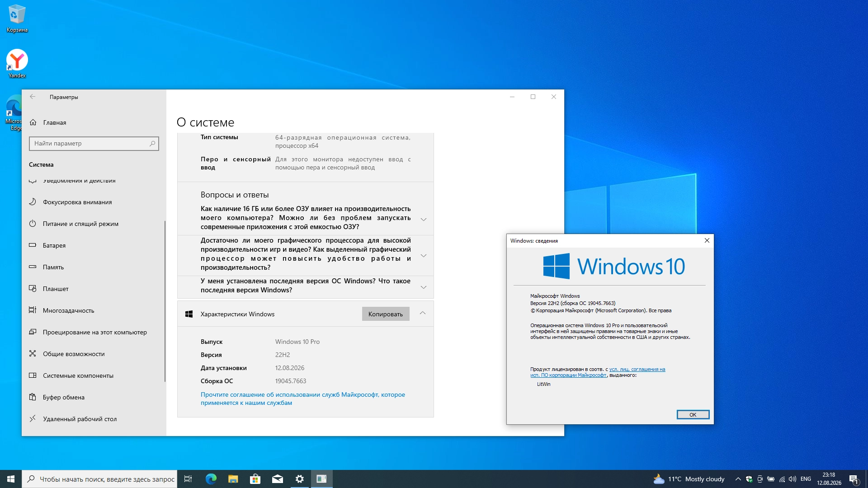This screenshot has width=868, height=488.
Task: Open the Mail app from the taskbar
Action: [278, 479]
